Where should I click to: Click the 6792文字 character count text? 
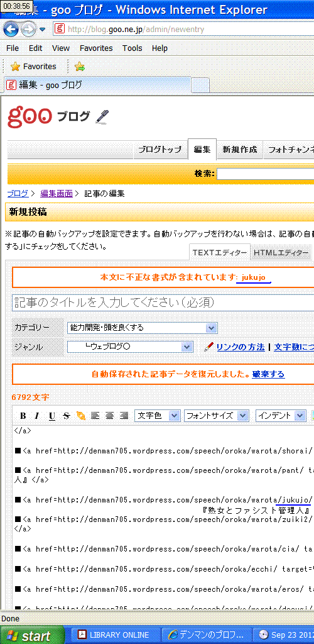tap(31, 397)
